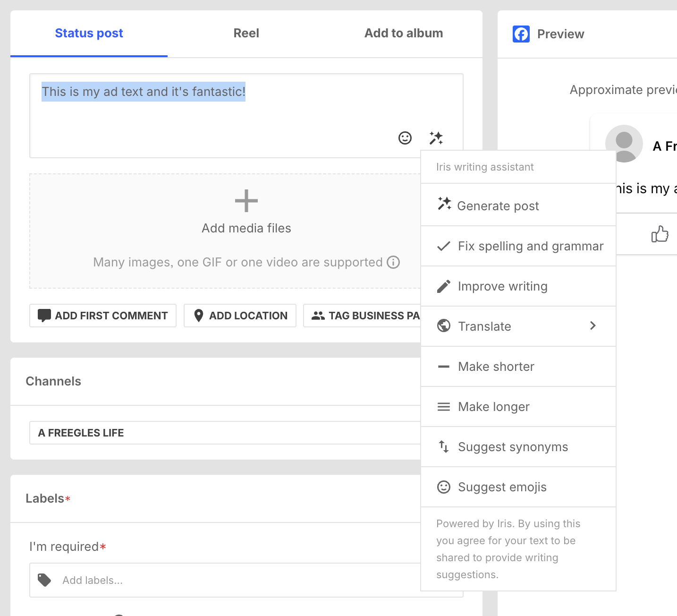
Task: Click the label tag icon
Action: pyautogui.click(x=44, y=580)
